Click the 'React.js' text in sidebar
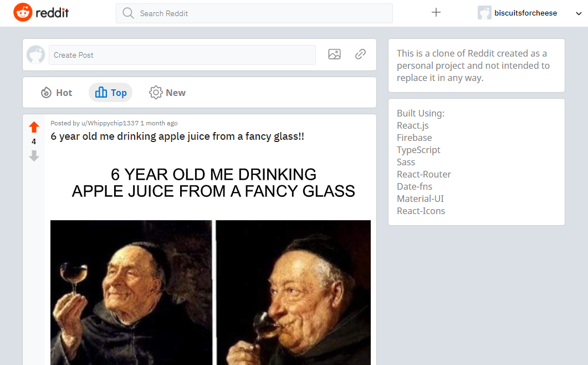The height and width of the screenshot is (365, 588). (412, 125)
